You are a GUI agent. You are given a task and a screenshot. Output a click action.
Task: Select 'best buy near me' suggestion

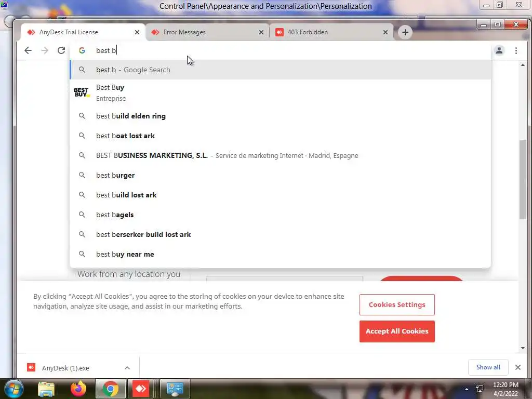[x=280, y=254]
